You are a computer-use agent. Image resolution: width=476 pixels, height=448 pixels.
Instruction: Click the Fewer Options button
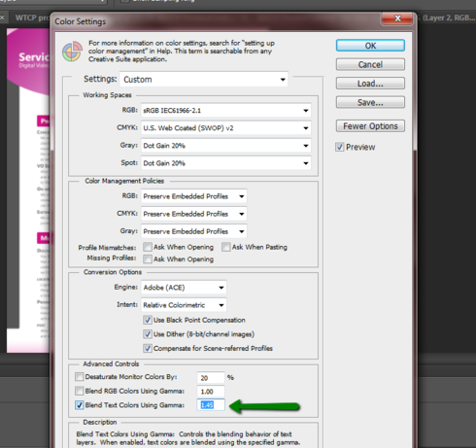(370, 126)
